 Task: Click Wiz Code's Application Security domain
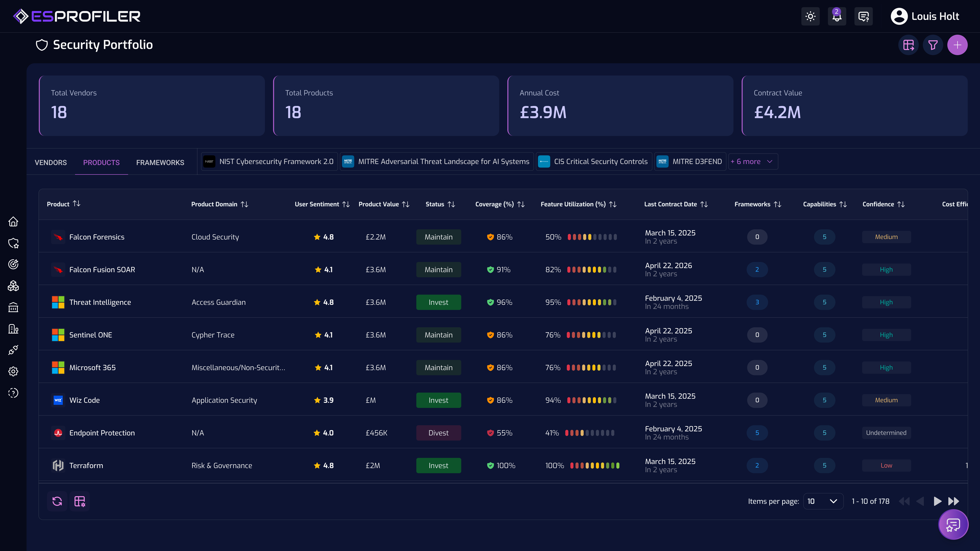pos(224,400)
